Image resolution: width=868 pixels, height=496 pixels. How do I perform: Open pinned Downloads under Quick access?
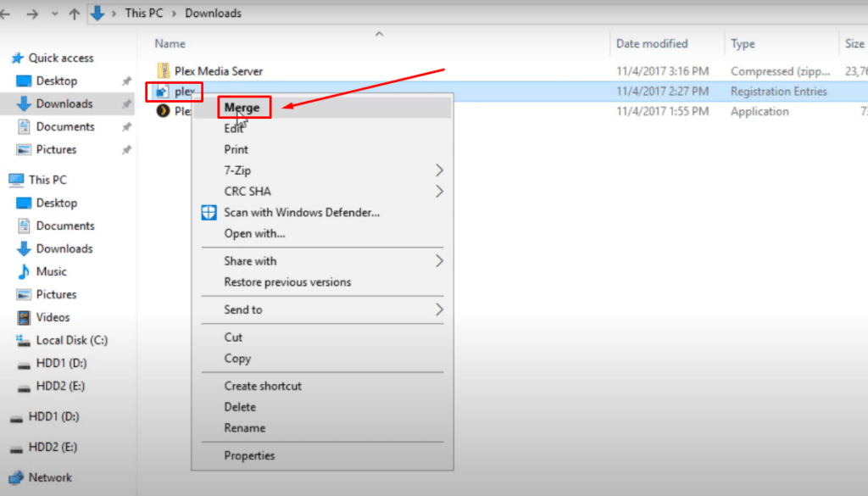point(64,104)
